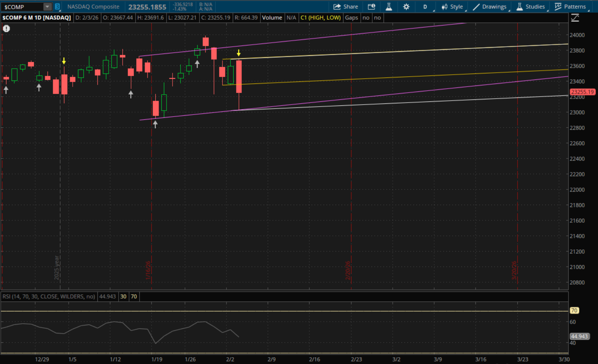Open the Style menu
This screenshot has height=364, width=598.
coord(452,7)
